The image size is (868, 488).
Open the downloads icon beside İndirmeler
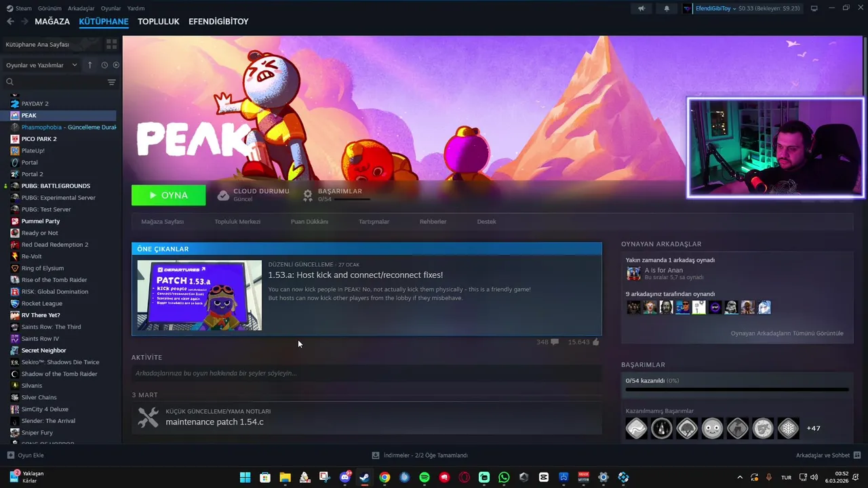pyautogui.click(x=376, y=455)
